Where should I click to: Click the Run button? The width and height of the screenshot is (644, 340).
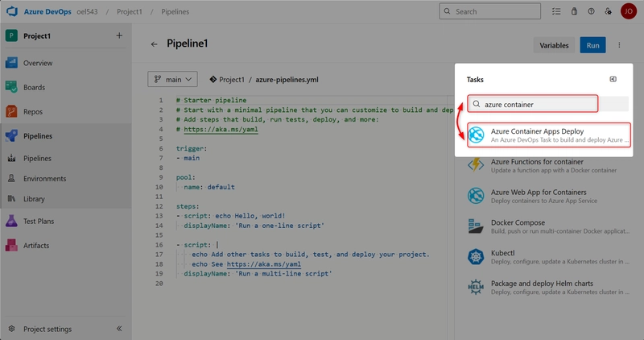592,45
